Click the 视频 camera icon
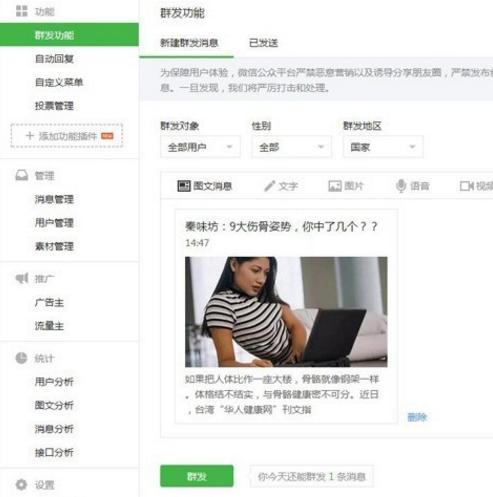 tap(467, 186)
